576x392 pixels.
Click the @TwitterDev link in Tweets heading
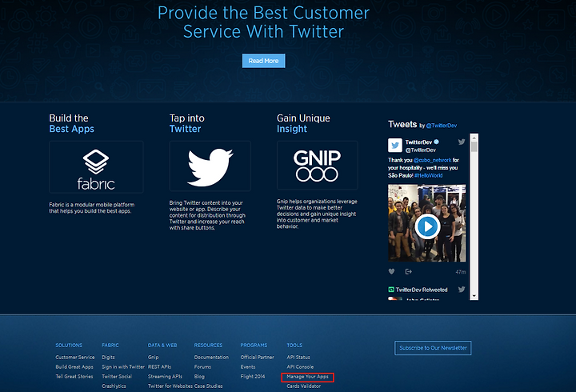click(x=442, y=126)
